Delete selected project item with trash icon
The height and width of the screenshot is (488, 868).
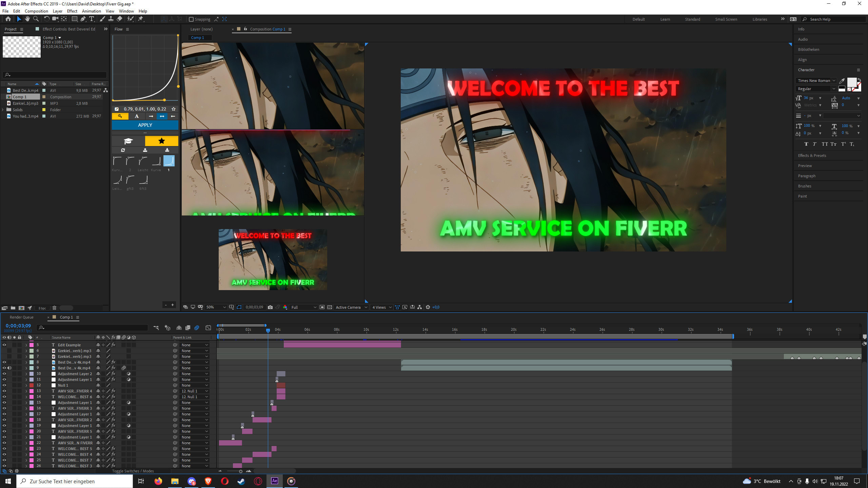54,308
